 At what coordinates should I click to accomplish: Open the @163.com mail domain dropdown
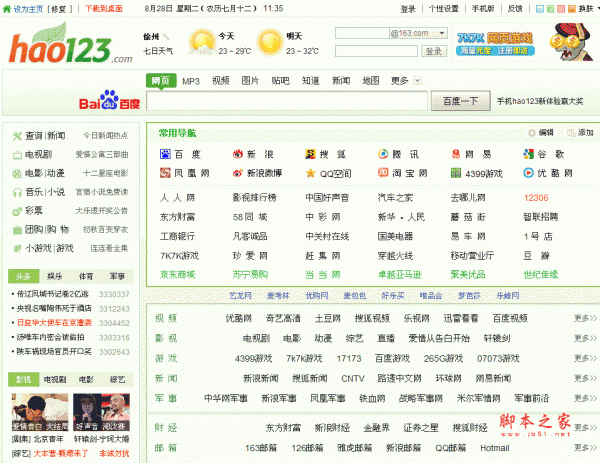tap(442, 33)
